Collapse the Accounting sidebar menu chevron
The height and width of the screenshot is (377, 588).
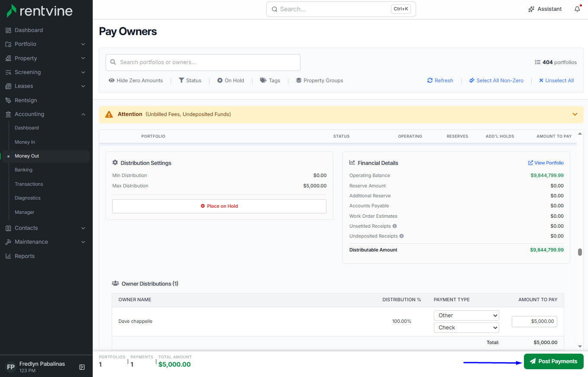(x=83, y=114)
